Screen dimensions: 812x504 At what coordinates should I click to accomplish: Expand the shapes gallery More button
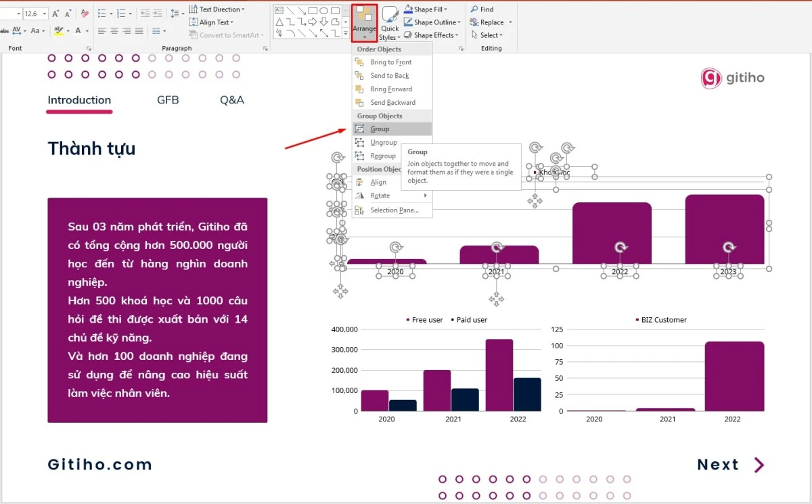(346, 33)
